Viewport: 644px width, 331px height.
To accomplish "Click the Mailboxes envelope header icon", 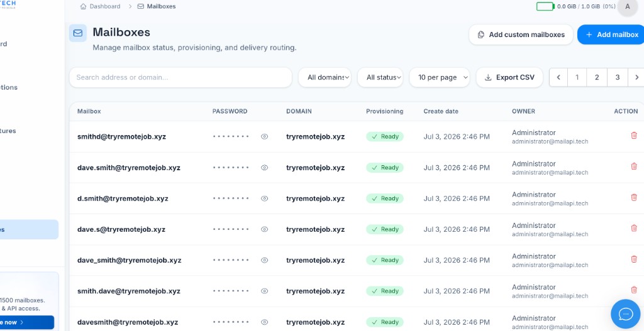I will [x=77, y=33].
